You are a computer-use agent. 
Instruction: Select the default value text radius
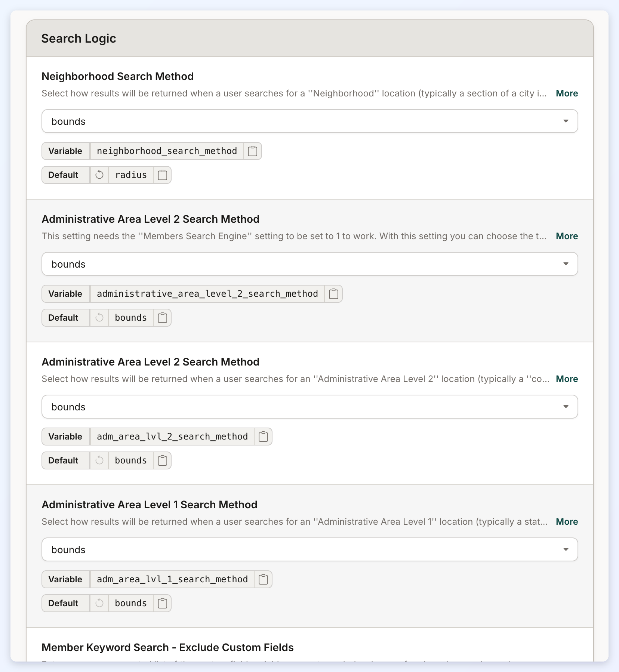(x=131, y=175)
